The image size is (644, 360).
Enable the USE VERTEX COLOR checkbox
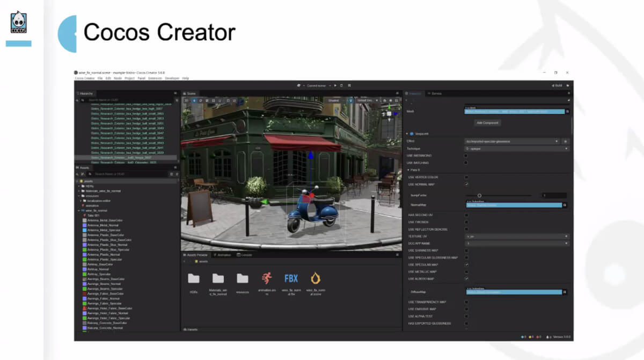click(x=466, y=177)
